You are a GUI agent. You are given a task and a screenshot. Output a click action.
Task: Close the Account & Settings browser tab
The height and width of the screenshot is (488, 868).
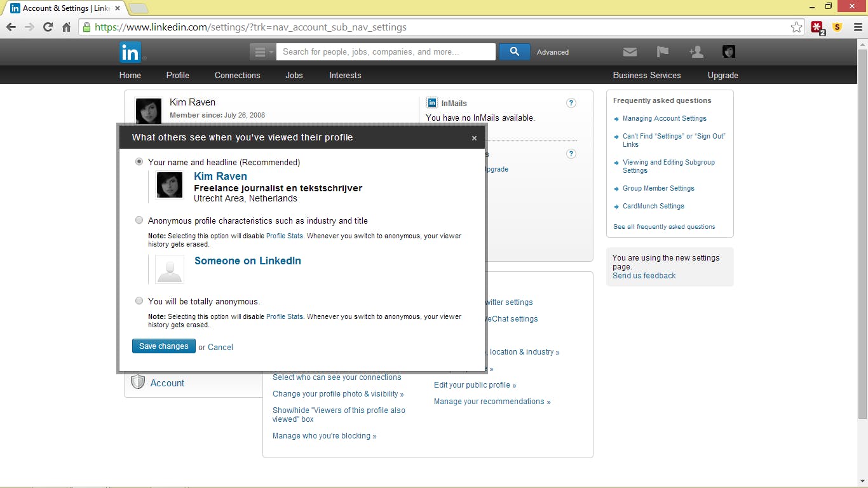pos(118,8)
